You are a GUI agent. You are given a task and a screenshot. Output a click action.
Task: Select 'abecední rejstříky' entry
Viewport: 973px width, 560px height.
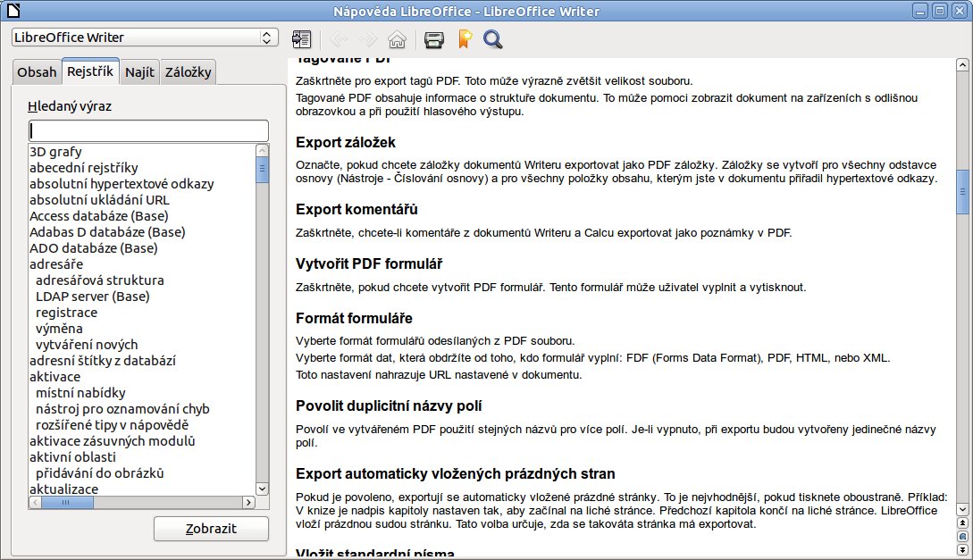click(x=84, y=167)
